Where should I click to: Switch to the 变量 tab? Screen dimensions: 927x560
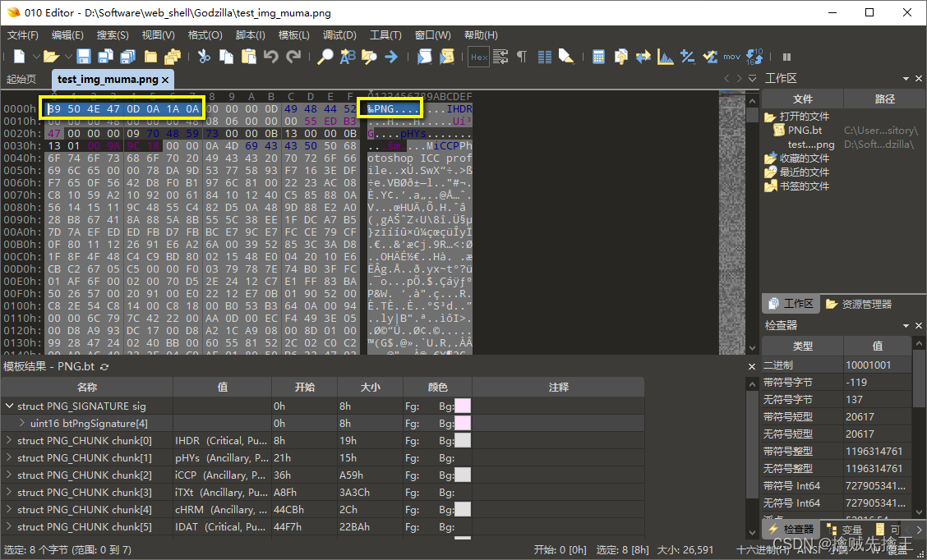tap(846, 530)
